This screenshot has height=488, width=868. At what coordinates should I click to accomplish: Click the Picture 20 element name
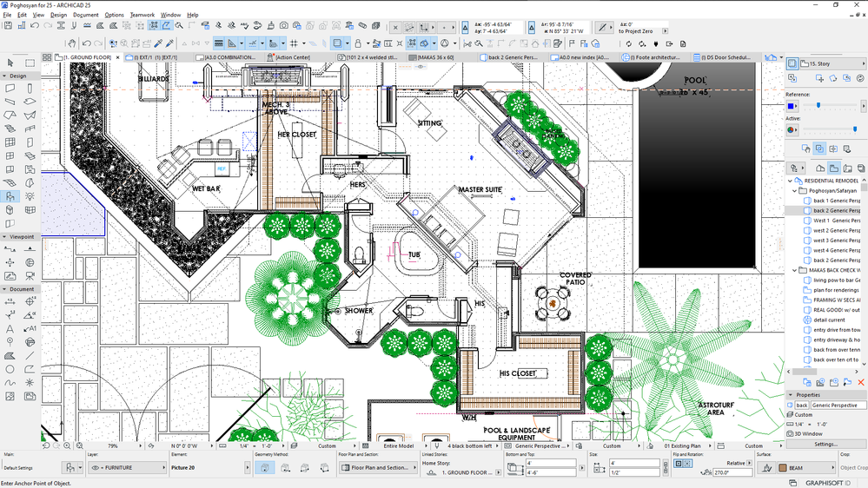coord(182,467)
